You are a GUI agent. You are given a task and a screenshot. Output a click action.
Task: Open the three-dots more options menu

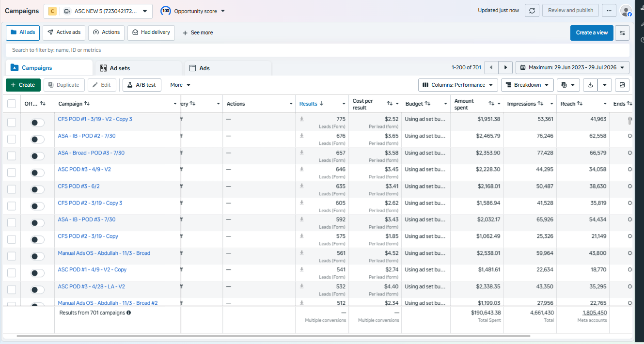click(x=609, y=11)
